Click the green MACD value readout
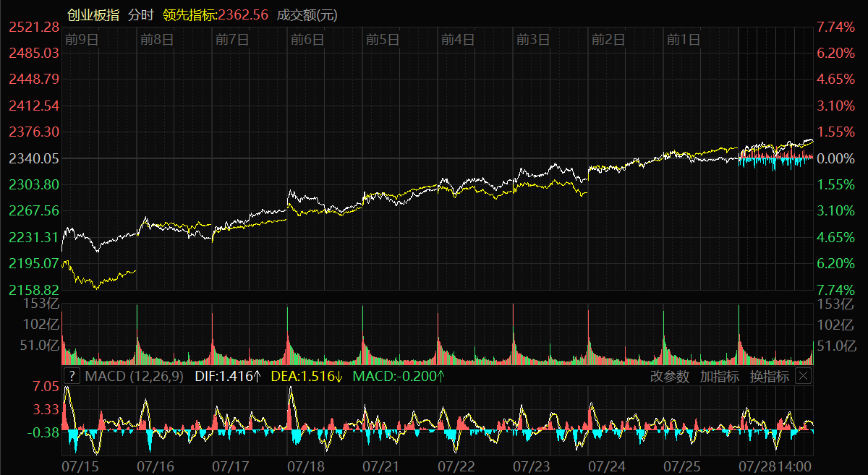Viewport: 868px width, 475px height. 398,376
